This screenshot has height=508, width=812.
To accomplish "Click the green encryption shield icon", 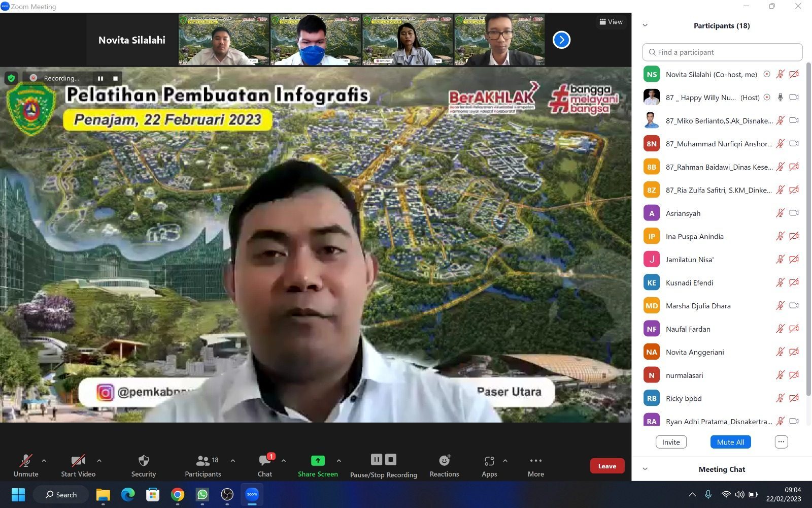I will [11, 78].
